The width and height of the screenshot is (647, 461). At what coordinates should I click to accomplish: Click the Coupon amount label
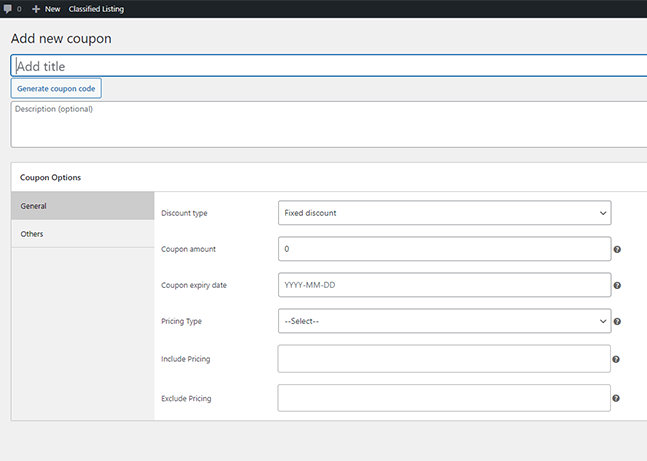[x=188, y=249]
